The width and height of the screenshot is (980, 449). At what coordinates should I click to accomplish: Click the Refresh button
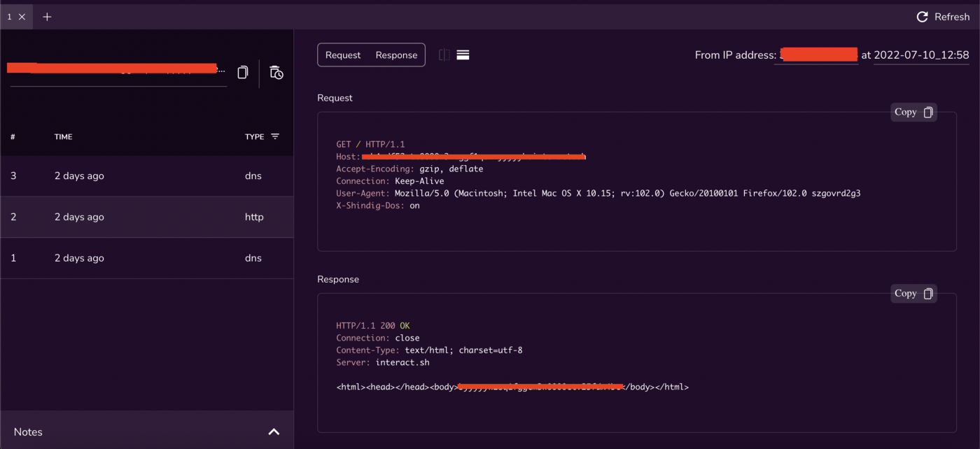(943, 17)
